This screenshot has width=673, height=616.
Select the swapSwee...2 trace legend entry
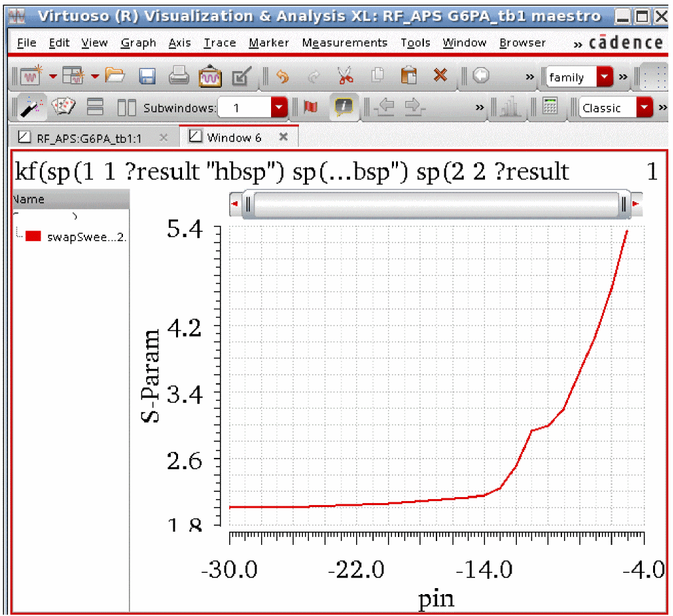pos(86,237)
